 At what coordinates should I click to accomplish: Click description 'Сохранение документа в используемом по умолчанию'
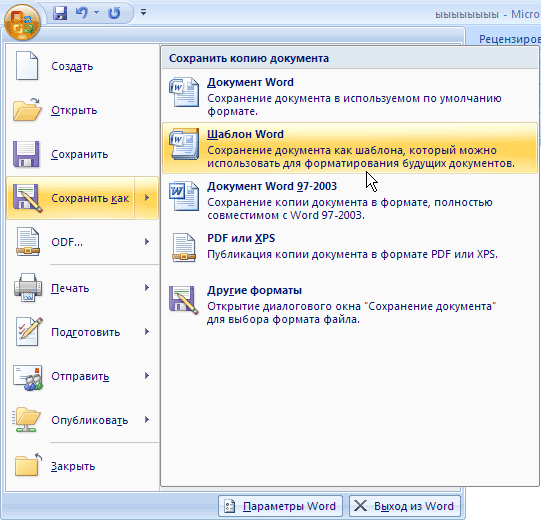[x=354, y=98]
